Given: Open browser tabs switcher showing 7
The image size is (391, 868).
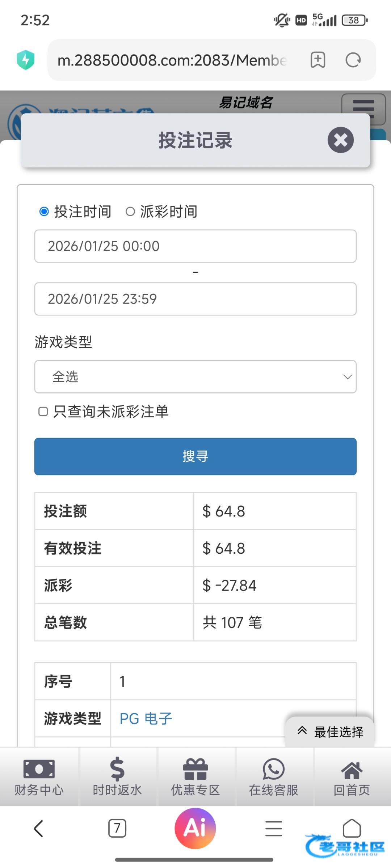Looking at the screenshot, I should click(x=117, y=828).
